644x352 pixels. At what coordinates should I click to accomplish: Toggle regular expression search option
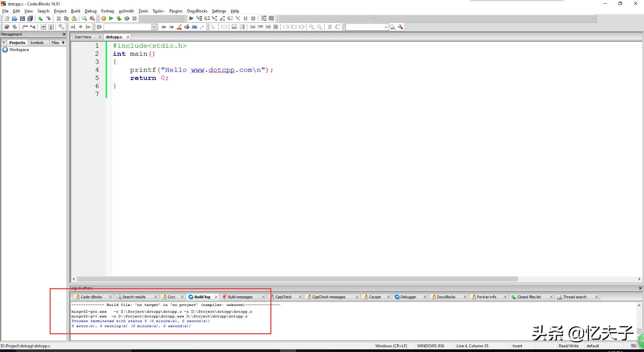click(x=202, y=27)
